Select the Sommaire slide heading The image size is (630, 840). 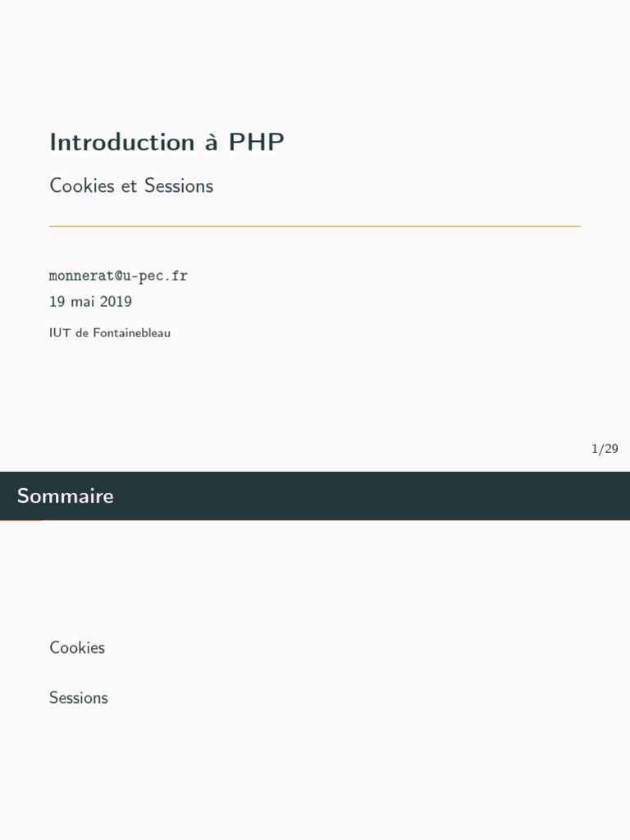click(x=66, y=496)
